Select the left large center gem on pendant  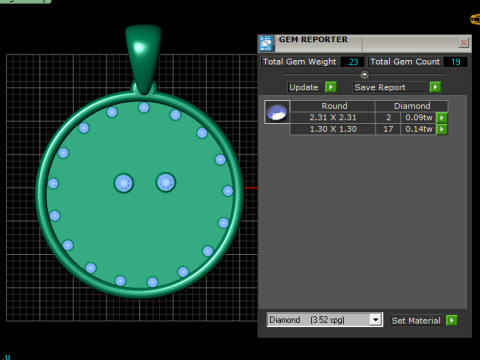(124, 183)
